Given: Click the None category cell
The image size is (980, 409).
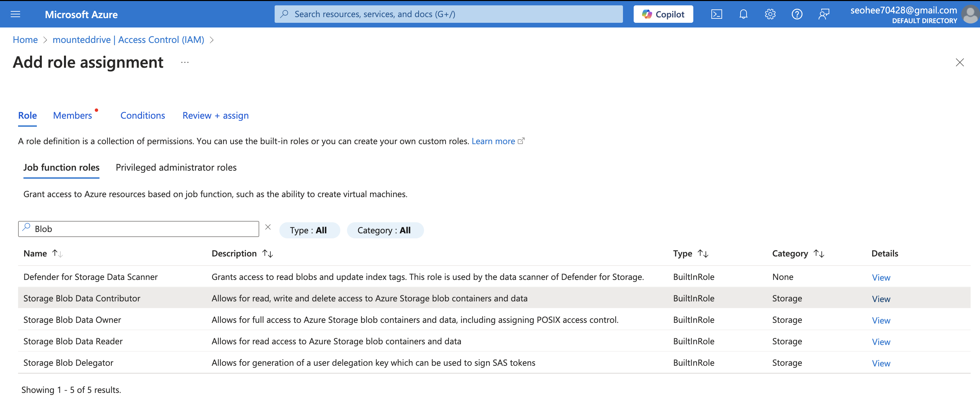Looking at the screenshot, I should [x=782, y=277].
